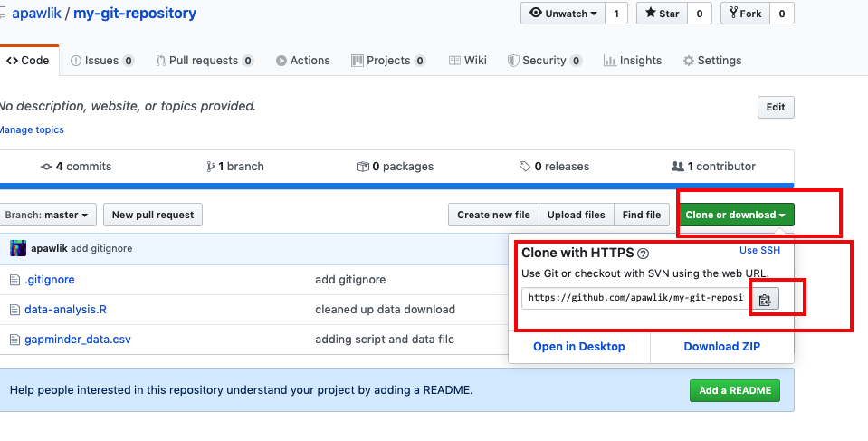Open the Actions tab
Image resolution: width=868 pixels, height=441 pixels.
click(303, 61)
